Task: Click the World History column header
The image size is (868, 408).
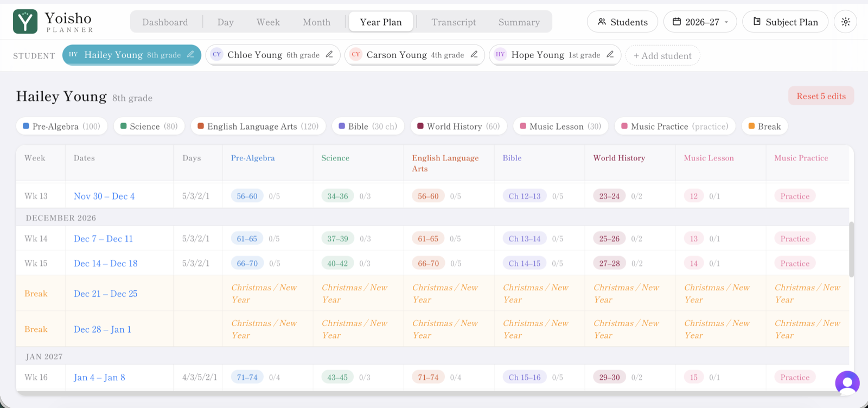Action: coord(619,158)
